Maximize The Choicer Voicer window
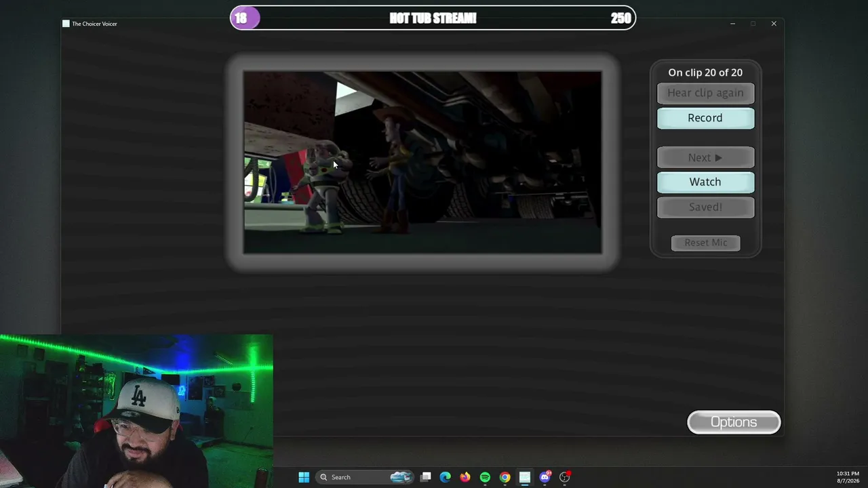Viewport: 868px width, 488px height. [753, 24]
